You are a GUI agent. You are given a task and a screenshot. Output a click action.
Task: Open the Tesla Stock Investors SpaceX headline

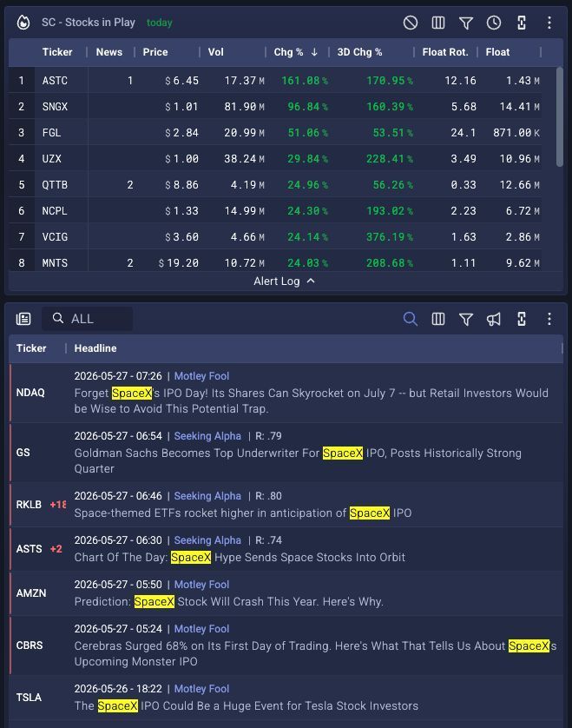pos(246,705)
